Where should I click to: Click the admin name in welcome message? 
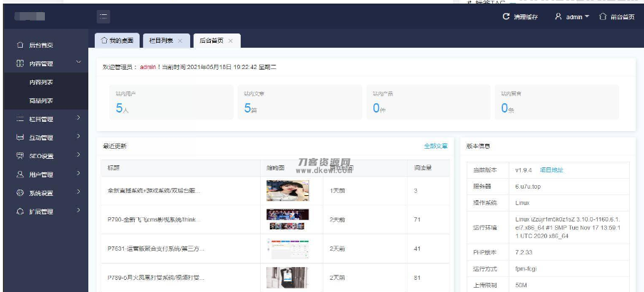tap(148, 67)
